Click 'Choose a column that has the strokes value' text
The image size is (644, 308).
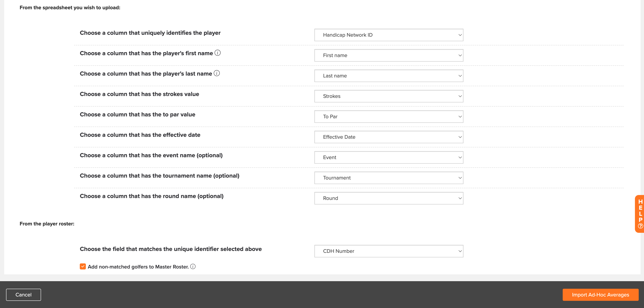coord(140,94)
